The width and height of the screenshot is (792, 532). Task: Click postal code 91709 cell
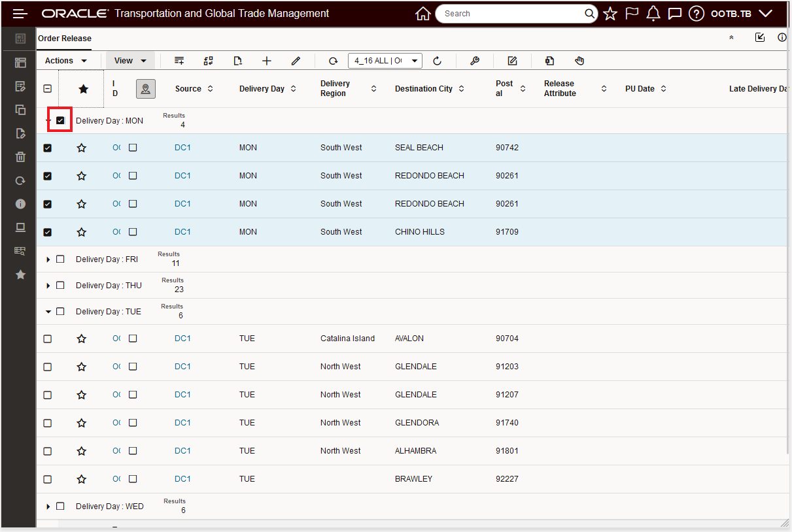(x=507, y=232)
